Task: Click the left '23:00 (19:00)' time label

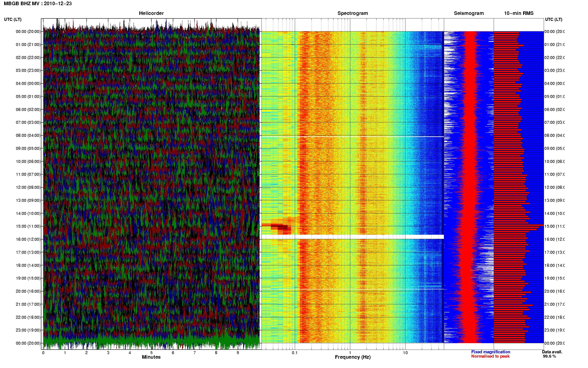Action: click(28, 330)
